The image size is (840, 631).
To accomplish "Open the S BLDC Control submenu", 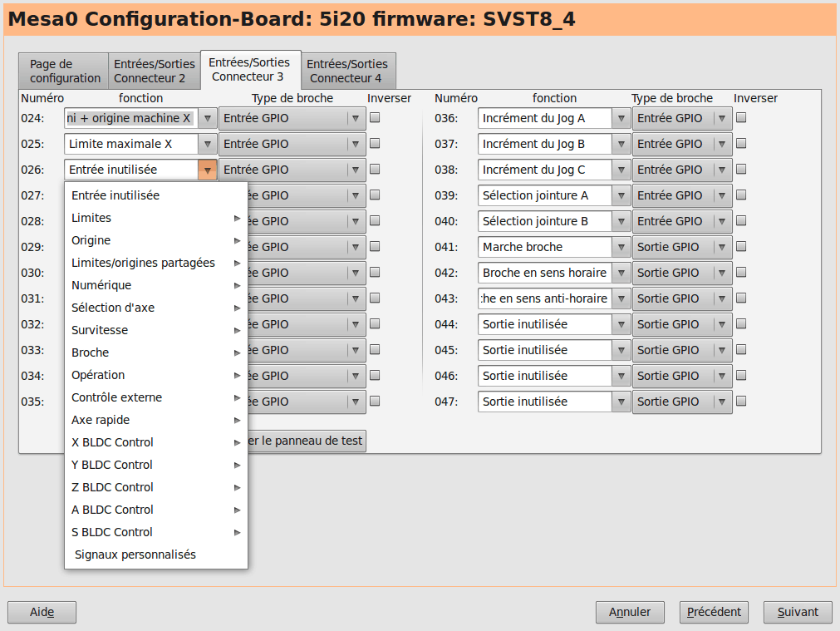I will [156, 533].
